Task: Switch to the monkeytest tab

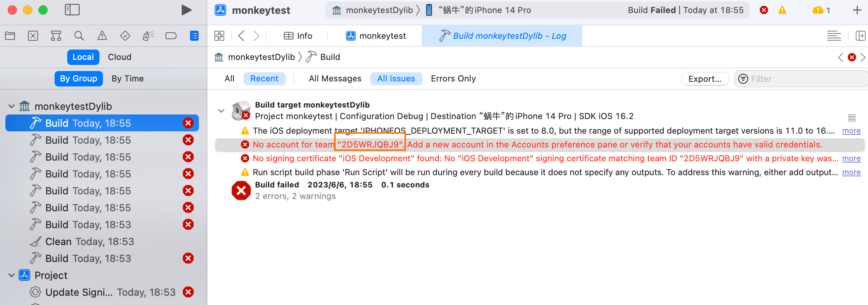Action: point(376,36)
